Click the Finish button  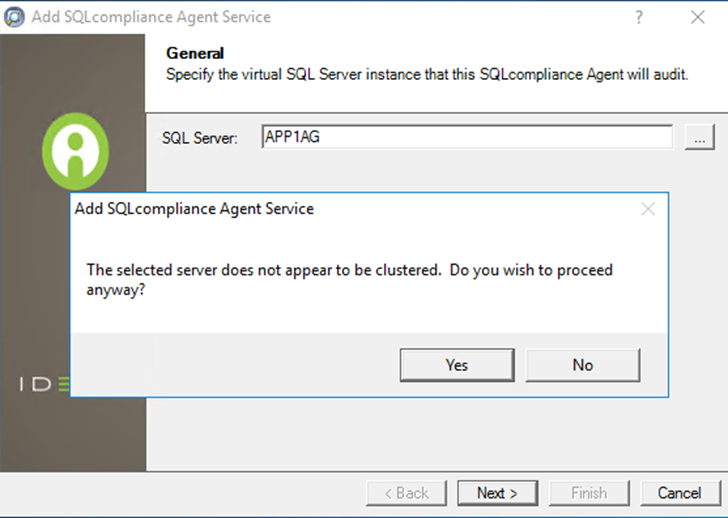tap(588, 493)
